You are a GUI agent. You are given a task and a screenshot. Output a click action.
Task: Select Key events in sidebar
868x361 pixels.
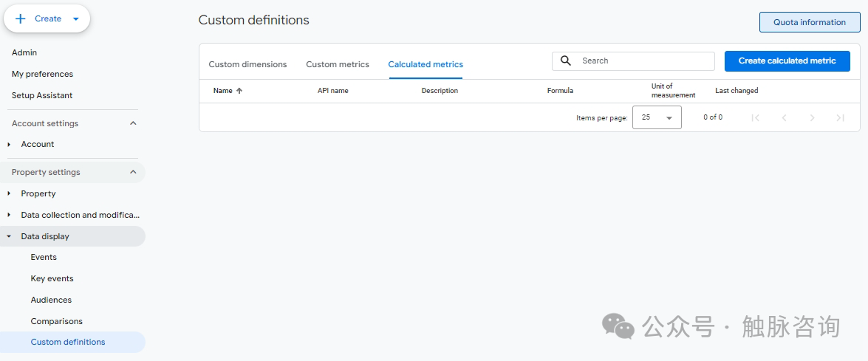click(52, 278)
